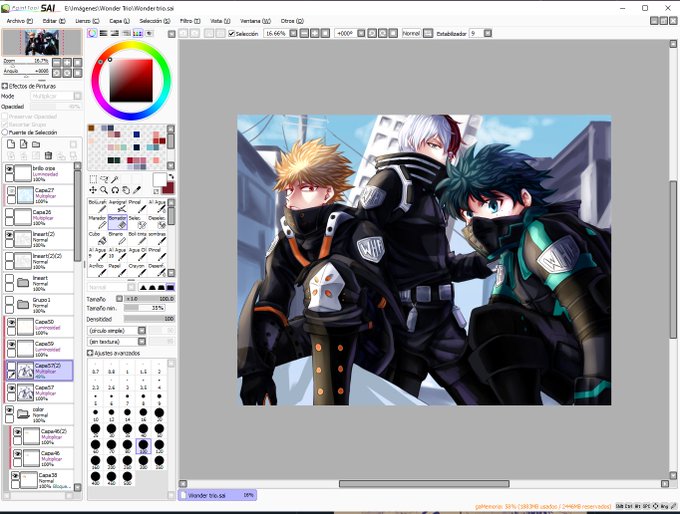Image resolution: width=680 pixels, height=514 pixels.
Task: Show the RGB slider panel
Action: (104, 33)
